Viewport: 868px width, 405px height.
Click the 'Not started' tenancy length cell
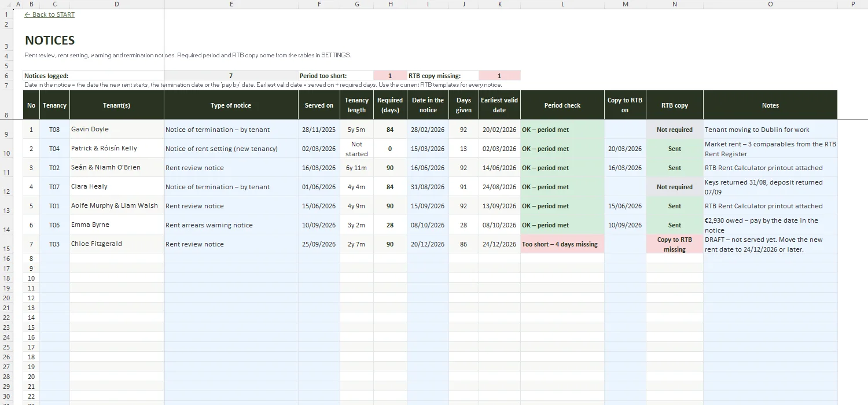click(356, 149)
